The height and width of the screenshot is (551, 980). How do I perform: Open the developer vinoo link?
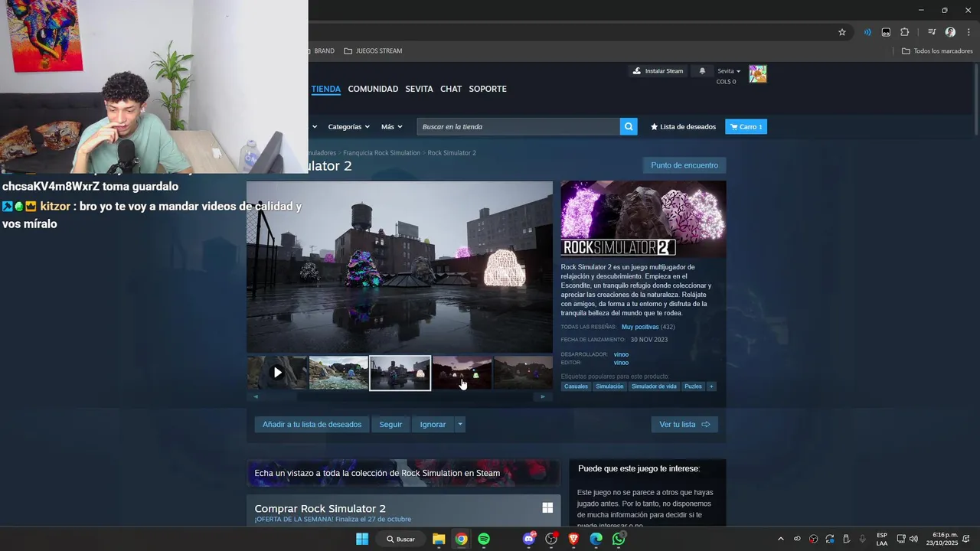(x=621, y=354)
